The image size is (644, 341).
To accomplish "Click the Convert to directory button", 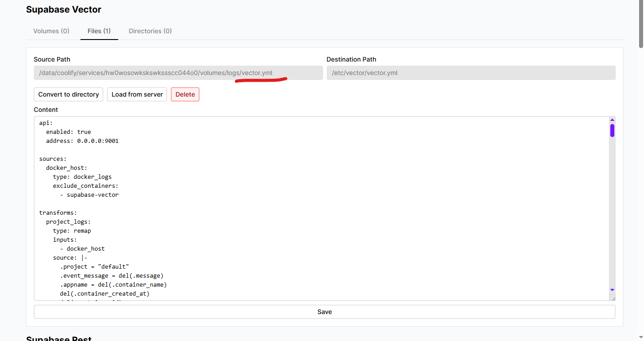I will tap(68, 94).
